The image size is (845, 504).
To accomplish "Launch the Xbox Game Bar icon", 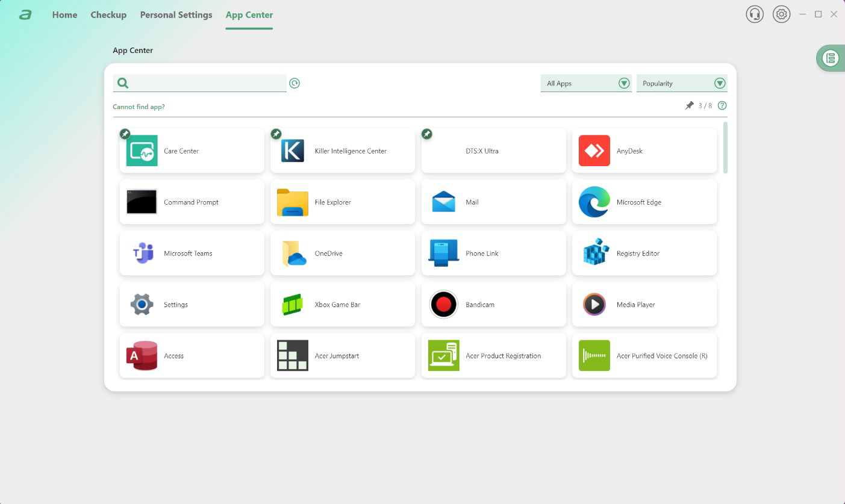I will 293,305.
